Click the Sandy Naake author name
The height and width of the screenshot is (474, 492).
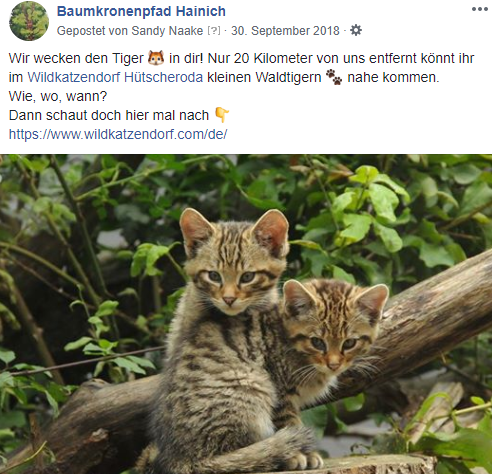click(x=167, y=31)
